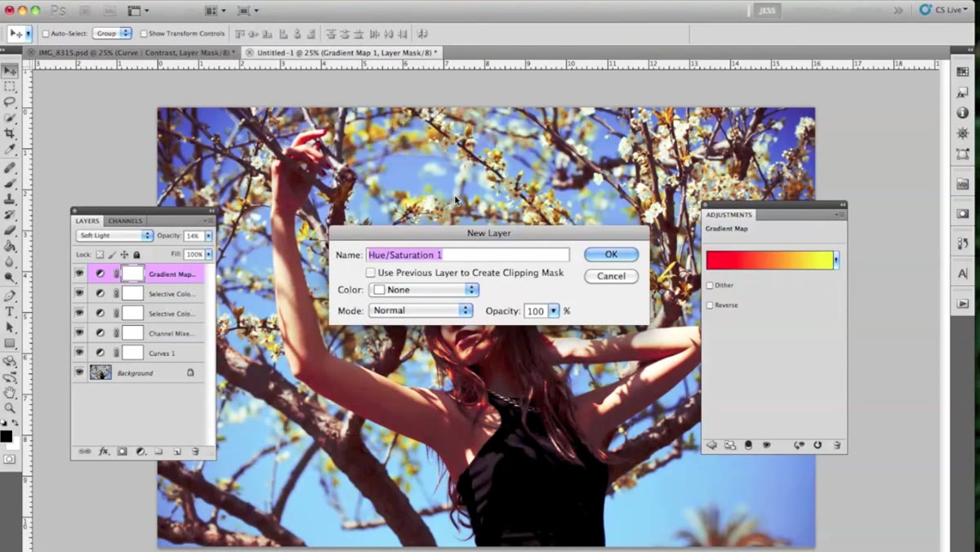Select the Adjustments panel tab

tap(729, 215)
